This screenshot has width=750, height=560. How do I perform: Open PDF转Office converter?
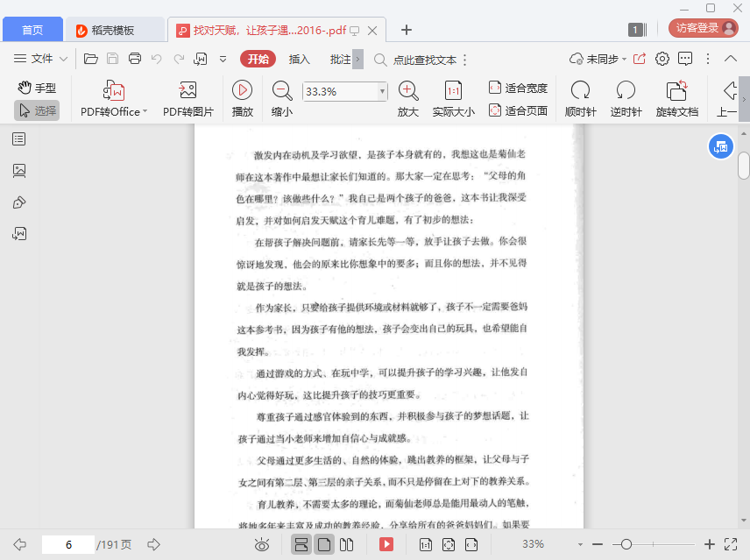114,98
